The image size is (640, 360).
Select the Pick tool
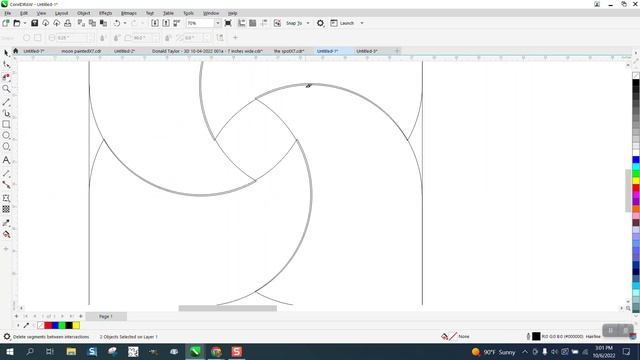tap(6, 53)
